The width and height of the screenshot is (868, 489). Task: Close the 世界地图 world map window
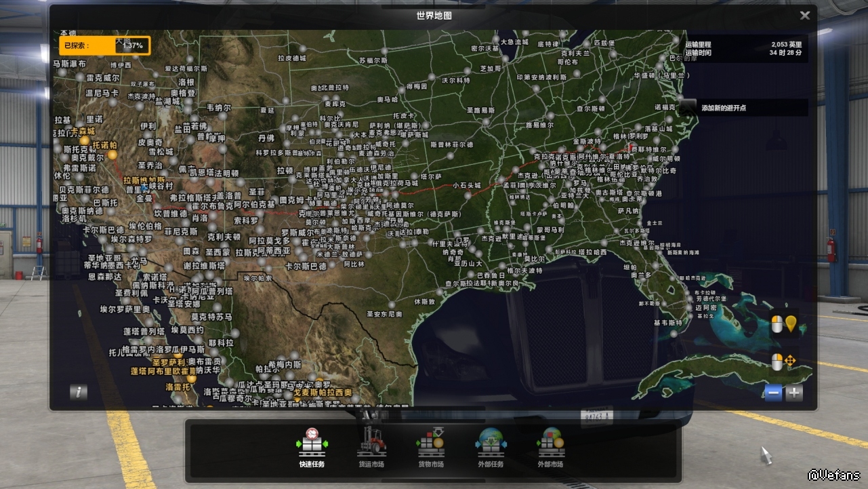804,15
